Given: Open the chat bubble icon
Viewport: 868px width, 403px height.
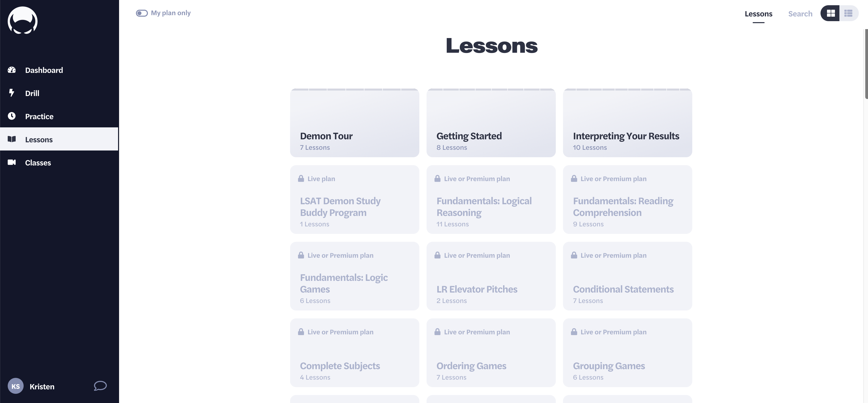Looking at the screenshot, I should point(100,386).
